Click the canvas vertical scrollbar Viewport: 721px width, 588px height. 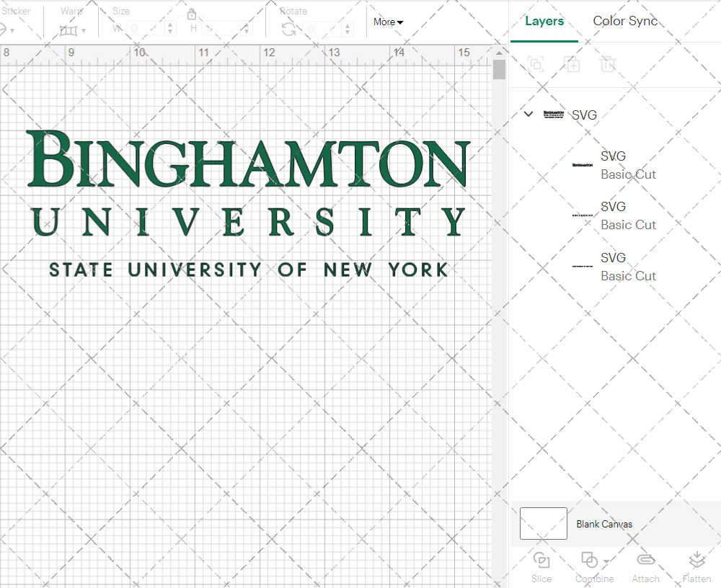498,69
